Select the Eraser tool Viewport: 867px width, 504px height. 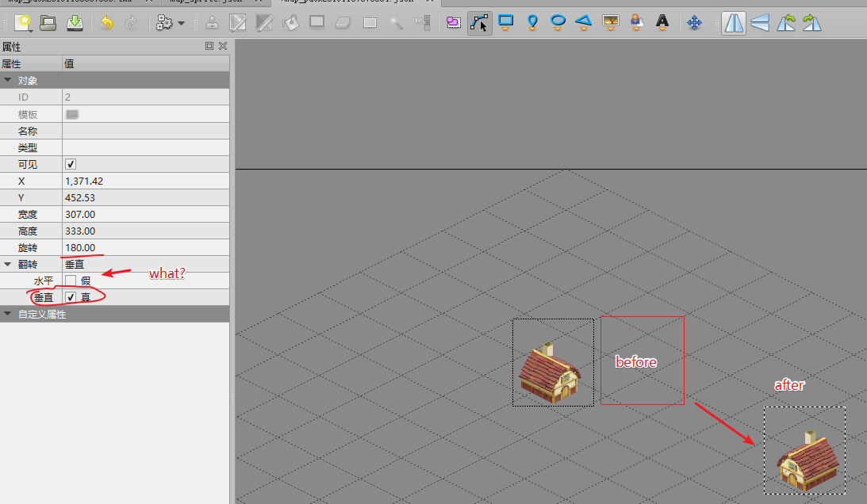[x=343, y=23]
